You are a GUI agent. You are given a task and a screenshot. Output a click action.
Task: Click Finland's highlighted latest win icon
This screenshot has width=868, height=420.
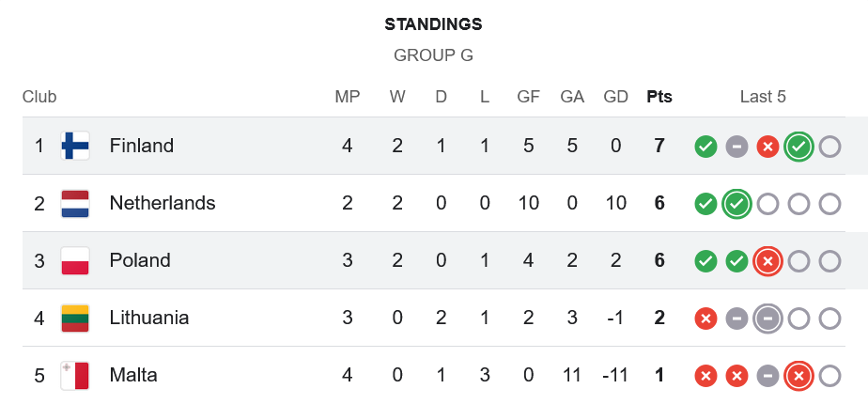coord(798,147)
